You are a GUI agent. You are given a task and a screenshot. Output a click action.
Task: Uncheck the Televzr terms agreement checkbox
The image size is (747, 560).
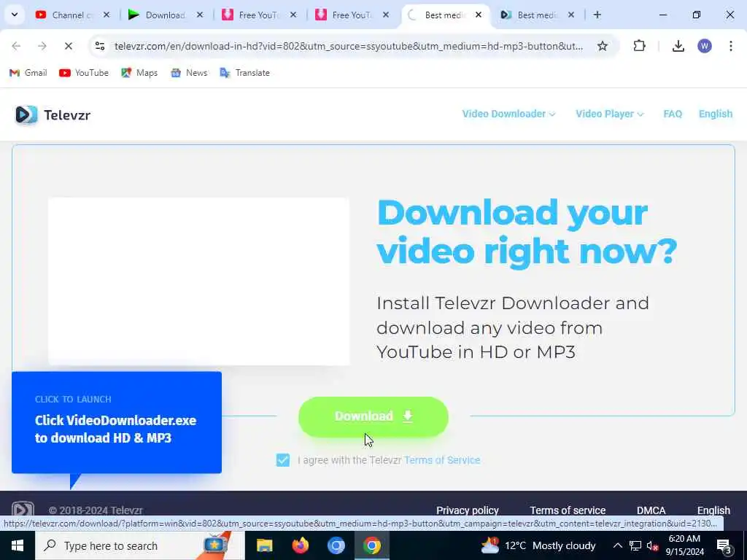pyautogui.click(x=283, y=460)
